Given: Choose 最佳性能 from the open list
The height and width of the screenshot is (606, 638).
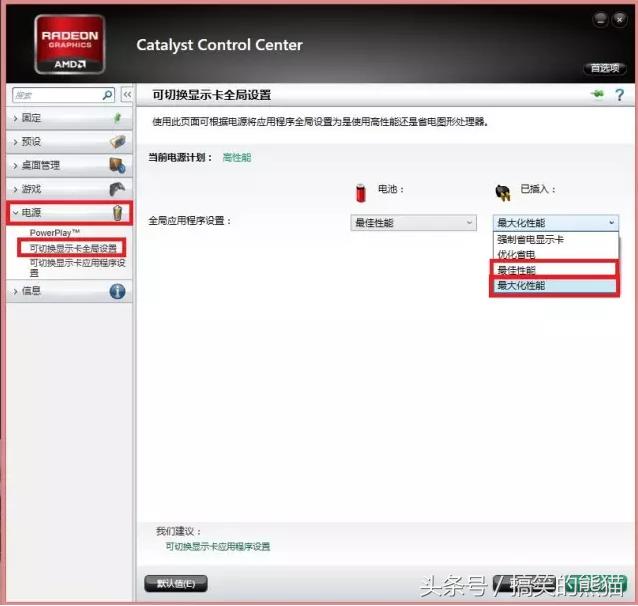Looking at the screenshot, I should 517,270.
